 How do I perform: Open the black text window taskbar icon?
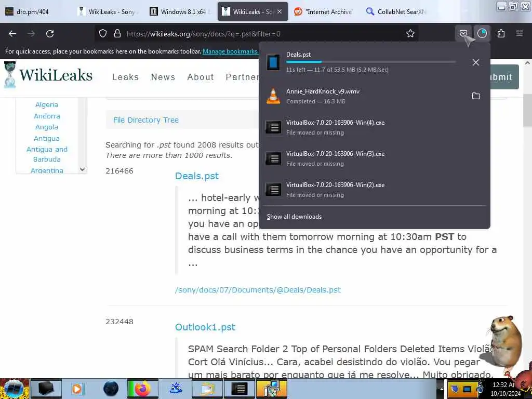click(239, 389)
